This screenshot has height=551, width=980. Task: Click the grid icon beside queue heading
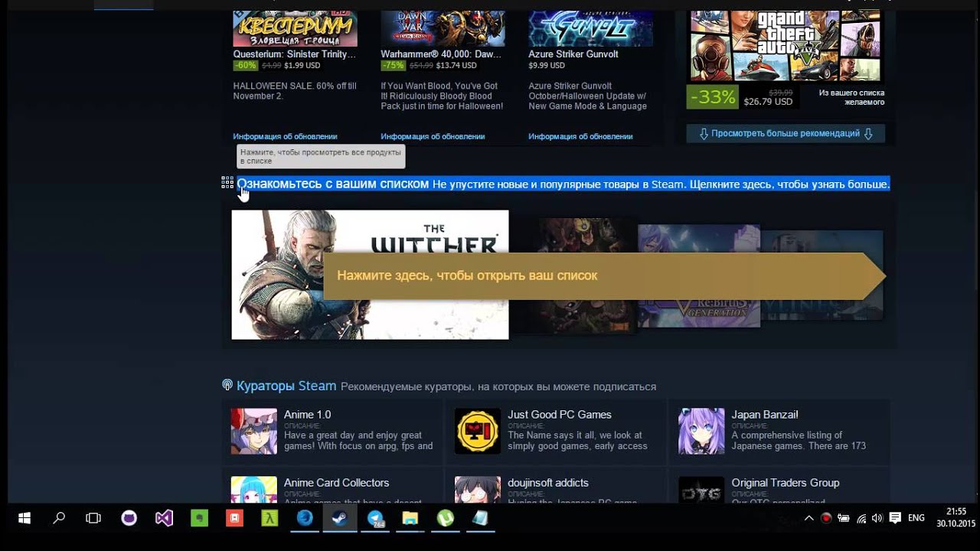point(227,182)
